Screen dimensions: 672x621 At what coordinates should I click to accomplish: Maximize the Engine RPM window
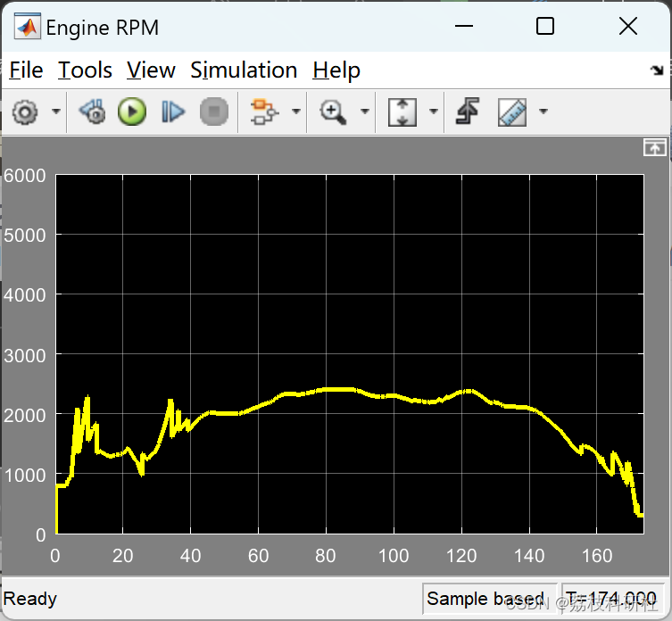[545, 26]
